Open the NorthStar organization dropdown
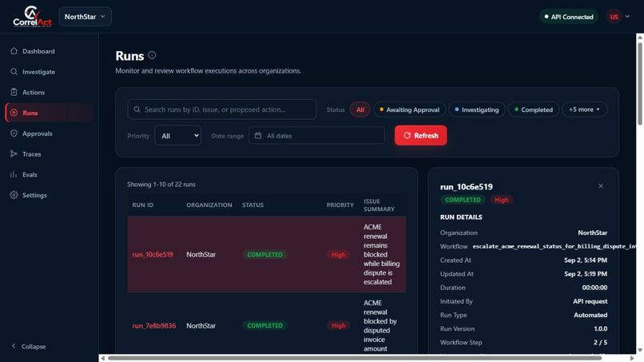The image size is (644, 362). (x=85, y=17)
